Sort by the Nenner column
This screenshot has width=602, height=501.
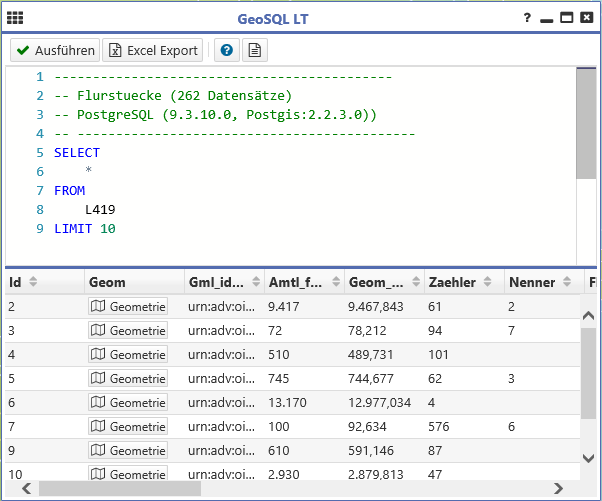[x=567, y=282]
